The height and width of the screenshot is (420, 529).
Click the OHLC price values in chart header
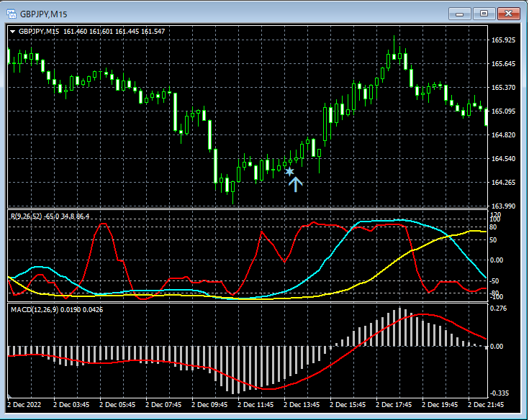(x=114, y=32)
